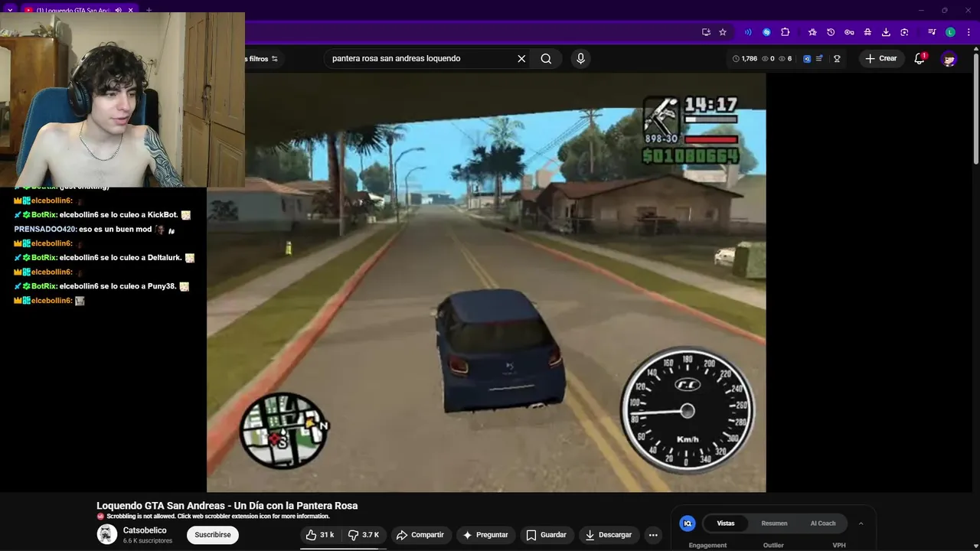Click the Preguntar button
The height and width of the screenshot is (551, 980).
(485, 535)
